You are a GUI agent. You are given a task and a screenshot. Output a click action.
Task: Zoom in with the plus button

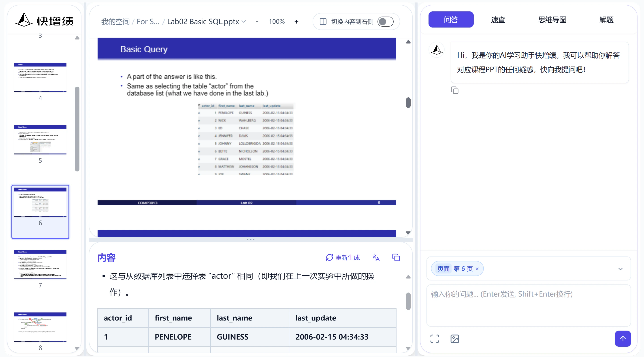(296, 22)
